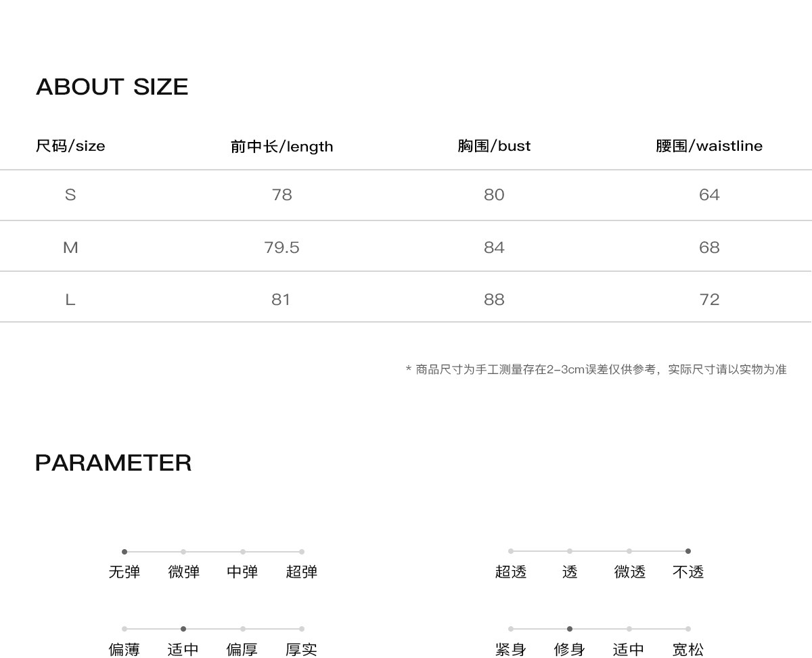
Task: Click the ABOUT SIZE heading
Action: [112, 87]
